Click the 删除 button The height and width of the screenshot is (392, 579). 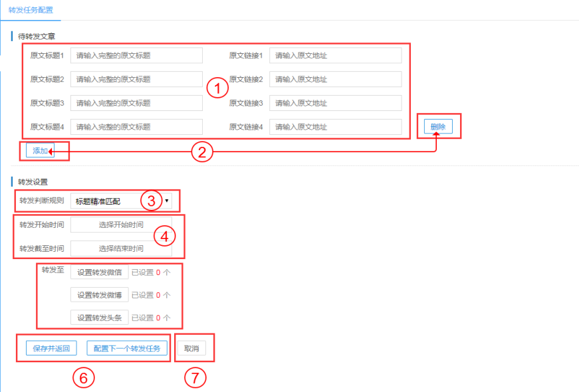[x=438, y=127]
